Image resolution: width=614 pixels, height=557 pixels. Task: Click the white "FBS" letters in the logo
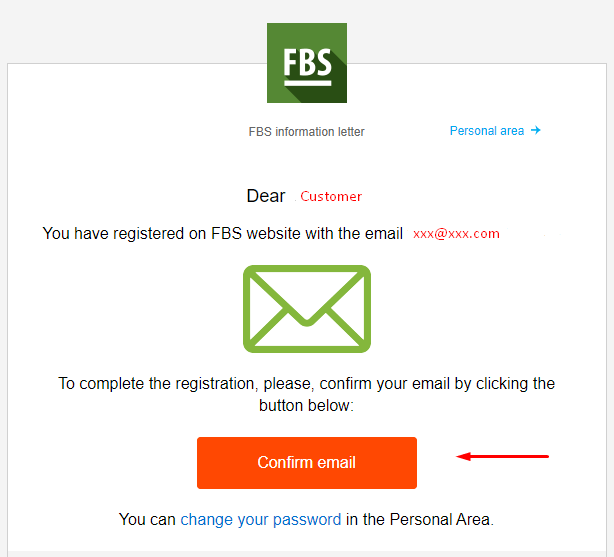click(x=306, y=62)
